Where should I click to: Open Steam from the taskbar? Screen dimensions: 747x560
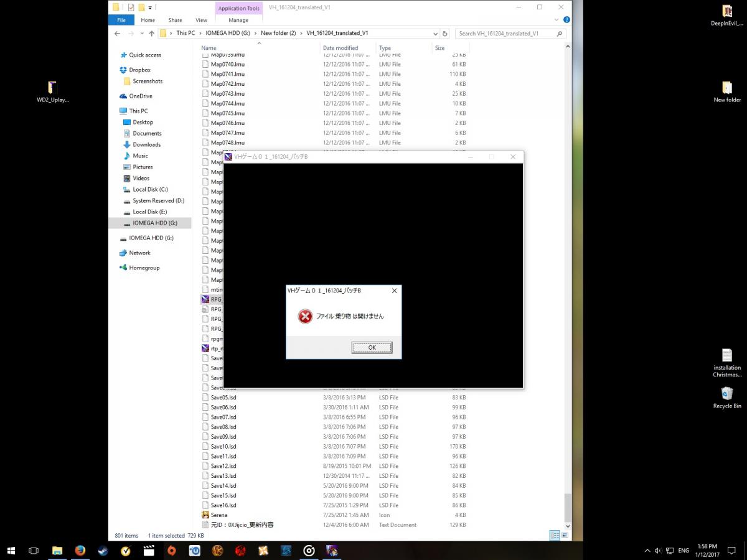coord(102,551)
